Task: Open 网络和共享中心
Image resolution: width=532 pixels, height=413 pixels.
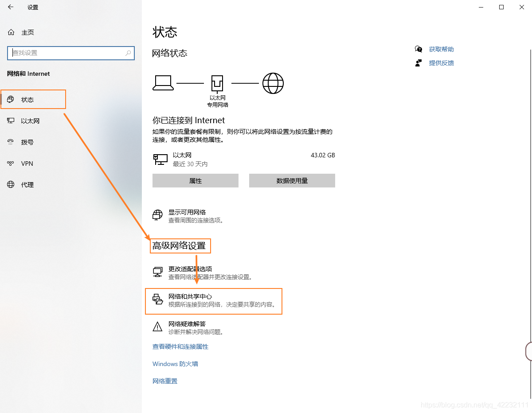Action: 214,301
